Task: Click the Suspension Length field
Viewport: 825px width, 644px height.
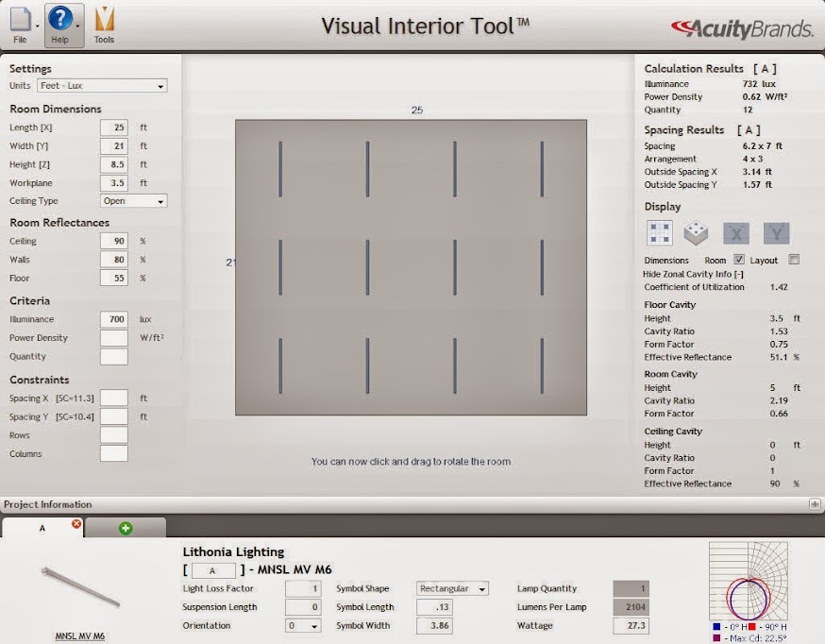Action: pyautogui.click(x=303, y=606)
